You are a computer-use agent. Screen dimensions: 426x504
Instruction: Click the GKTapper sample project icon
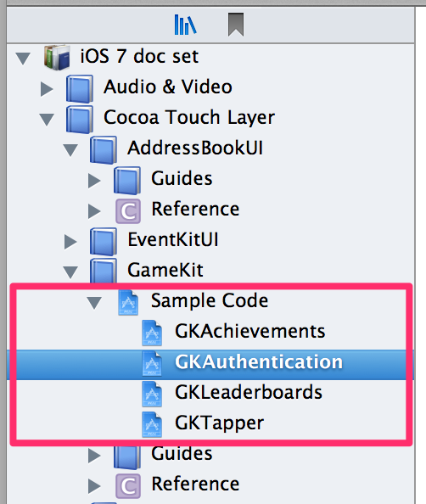pos(152,424)
